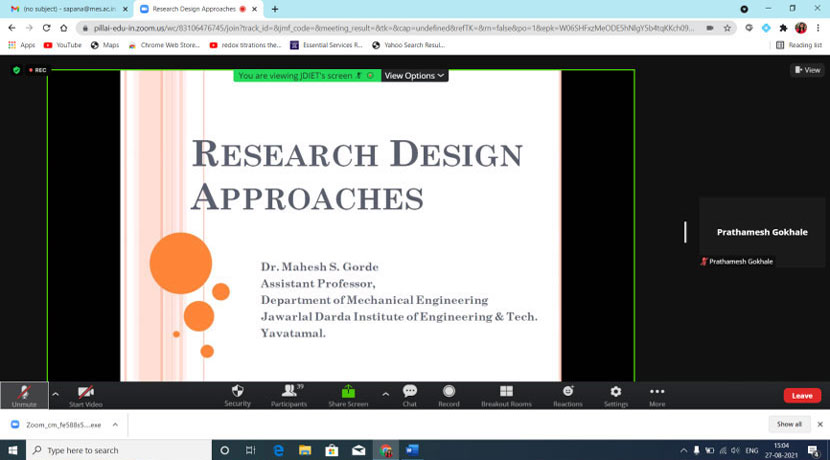Open Zoom Settings gear
This screenshot has height=460, width=830.
[616, 395]
